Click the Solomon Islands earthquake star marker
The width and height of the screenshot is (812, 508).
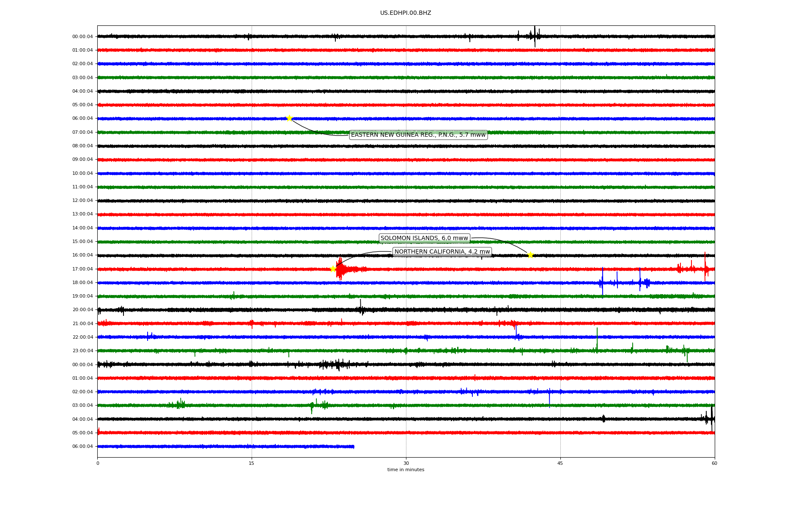pos(530,255)
